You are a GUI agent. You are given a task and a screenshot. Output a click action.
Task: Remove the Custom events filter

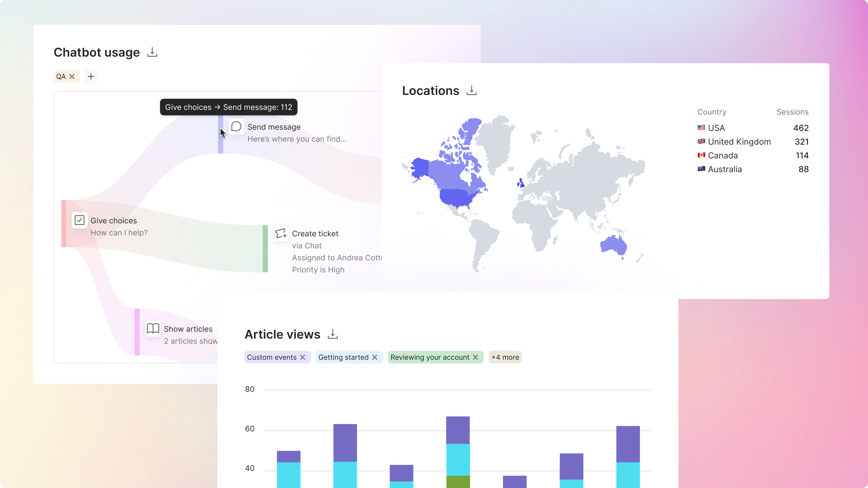[303, 357]
